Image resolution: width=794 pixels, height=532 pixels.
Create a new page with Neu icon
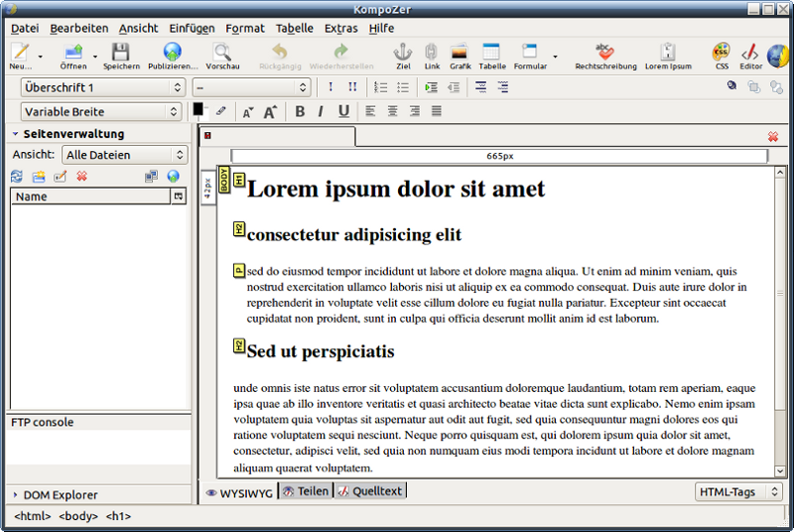click(x=20, y=56)
